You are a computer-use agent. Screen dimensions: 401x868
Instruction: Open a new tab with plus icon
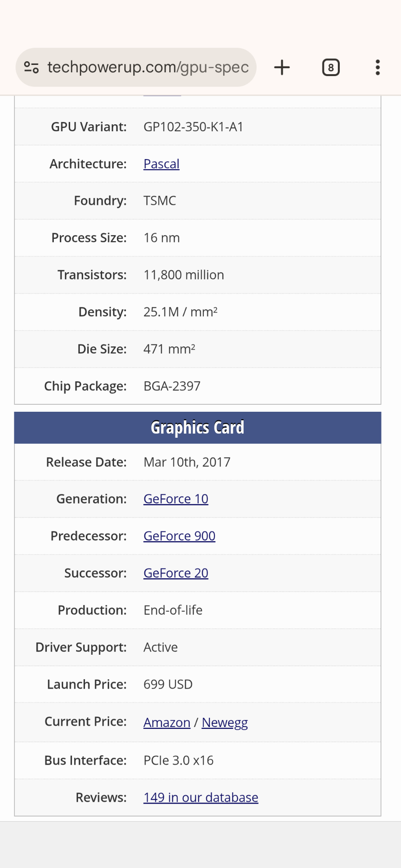click(x=282, y=68)
